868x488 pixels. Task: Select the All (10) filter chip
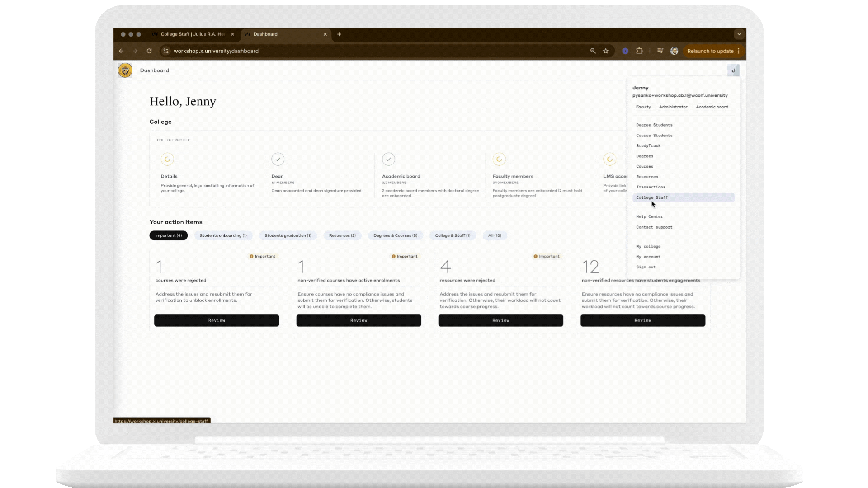495,235
